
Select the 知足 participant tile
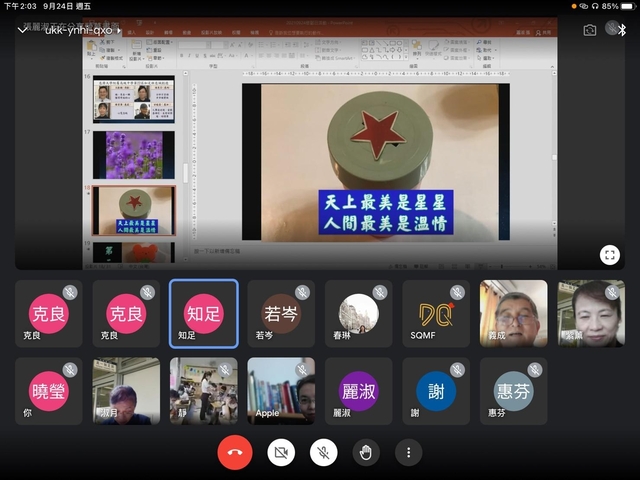click(x=204, y=314)
